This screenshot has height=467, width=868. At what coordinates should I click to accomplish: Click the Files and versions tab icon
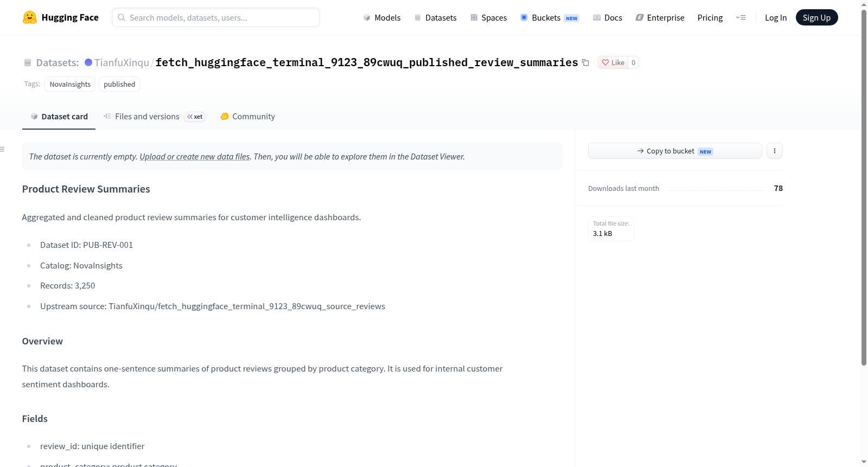pos(107,116)
